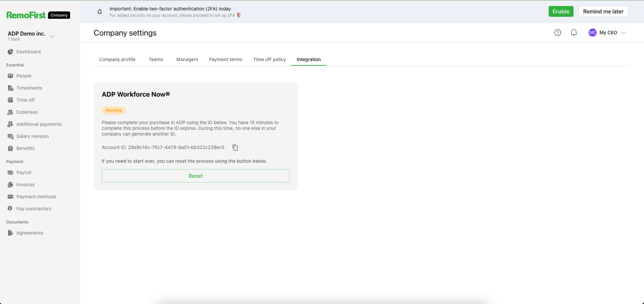This screenshot has height=304, width=644.
Task: Open notifications bell in header
Action: point(574,33)
